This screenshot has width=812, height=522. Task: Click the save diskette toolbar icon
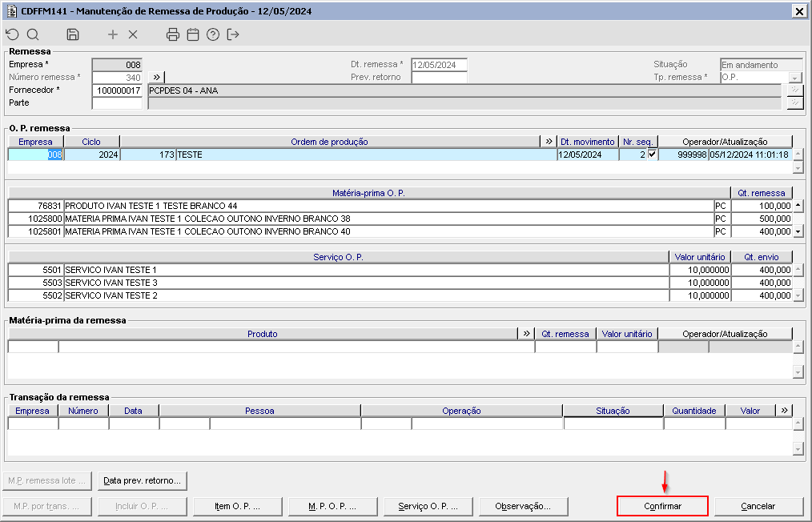73,34
